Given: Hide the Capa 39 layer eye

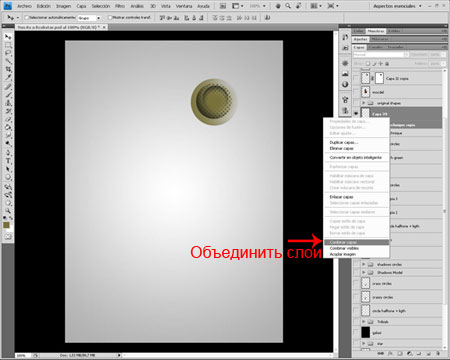Looking at the screenshot, I should [x=356, y=114].
